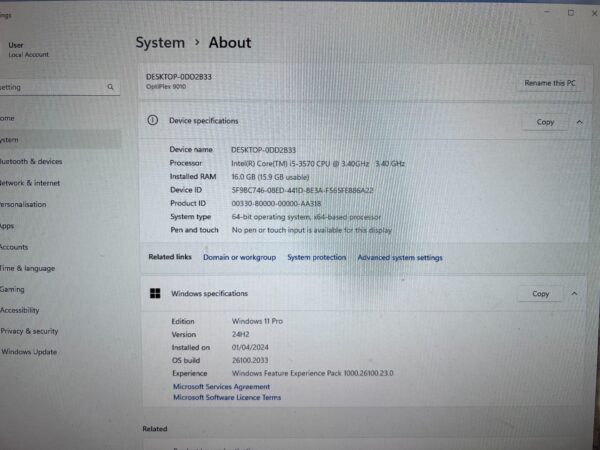Viewport: 600px width, 450px height.
Task: Open Accessibility settings
Action: click(x=59, y=310)
